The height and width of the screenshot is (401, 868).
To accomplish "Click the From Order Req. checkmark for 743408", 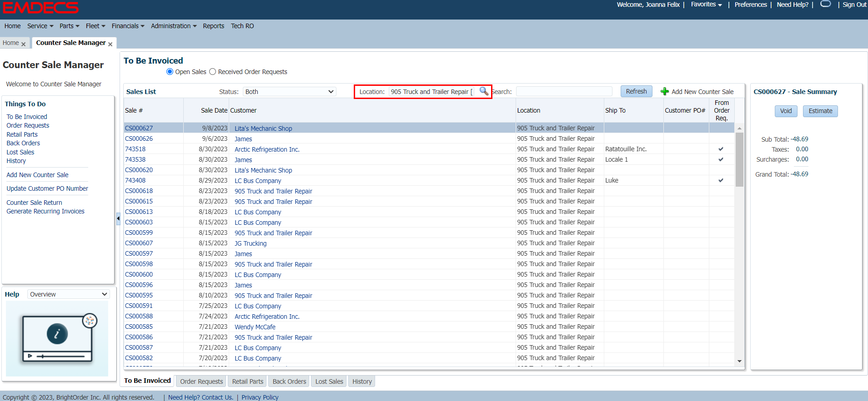I will [x=721, y=180].
